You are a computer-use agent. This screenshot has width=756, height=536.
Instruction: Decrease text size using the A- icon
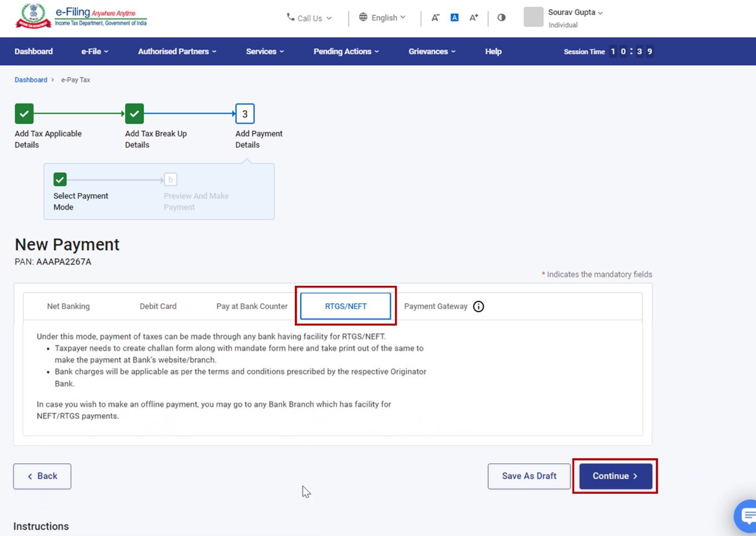pos(436,17)
